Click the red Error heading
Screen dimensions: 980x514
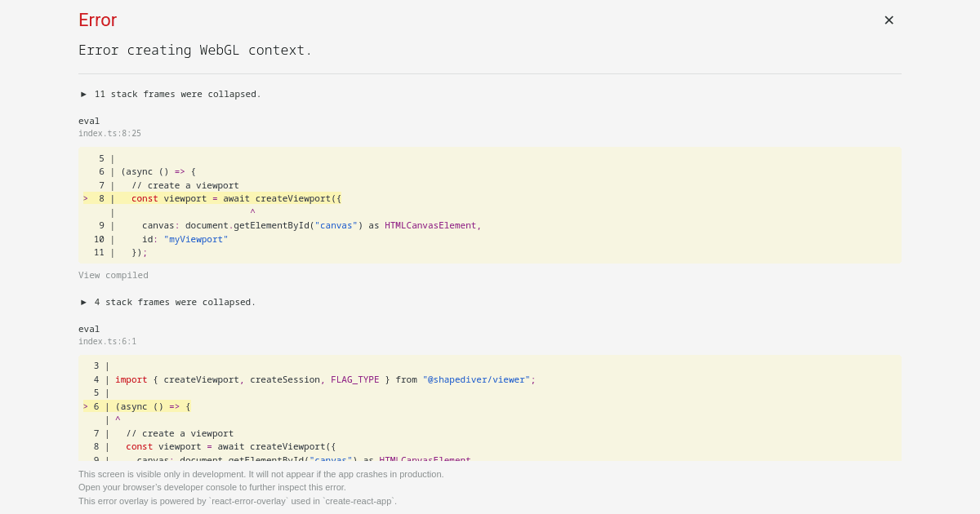[97, 20]
